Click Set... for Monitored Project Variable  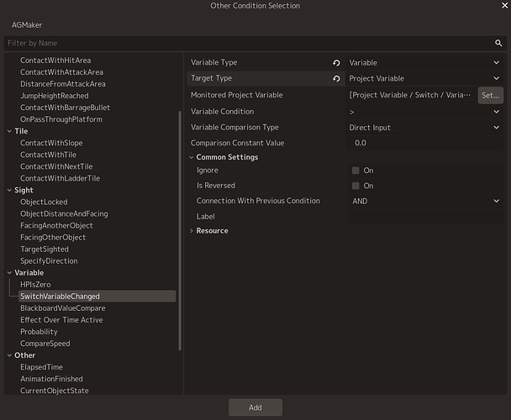[490, 95]
